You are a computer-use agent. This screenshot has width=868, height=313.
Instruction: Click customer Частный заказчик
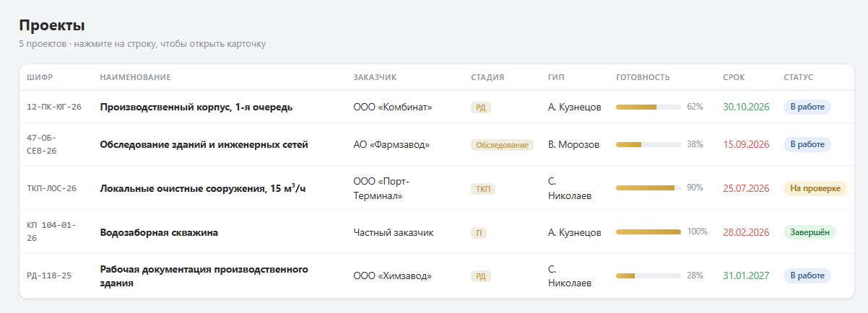pyautogui.click(x=394, y=232)
